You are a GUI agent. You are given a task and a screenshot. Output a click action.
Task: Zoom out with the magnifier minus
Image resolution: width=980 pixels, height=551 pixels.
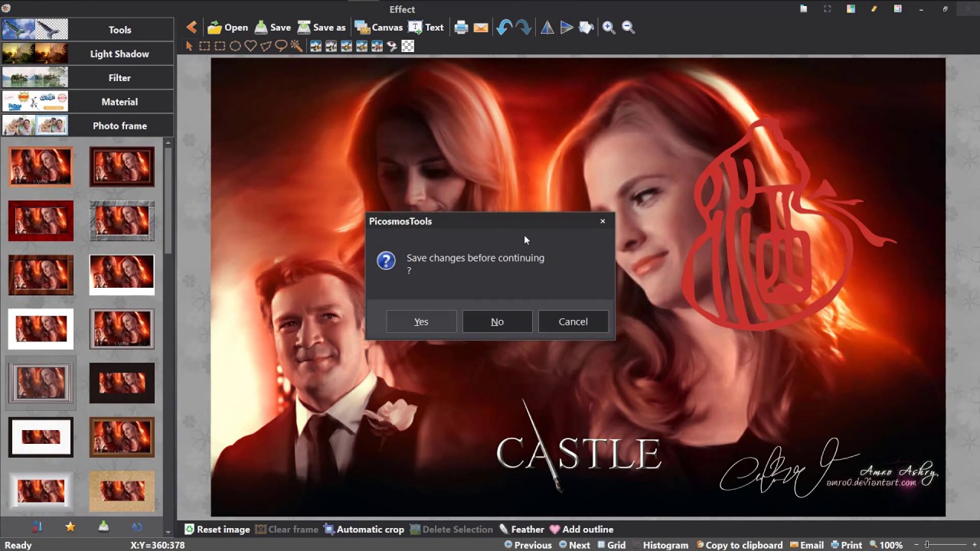click(x=629, y=28)
